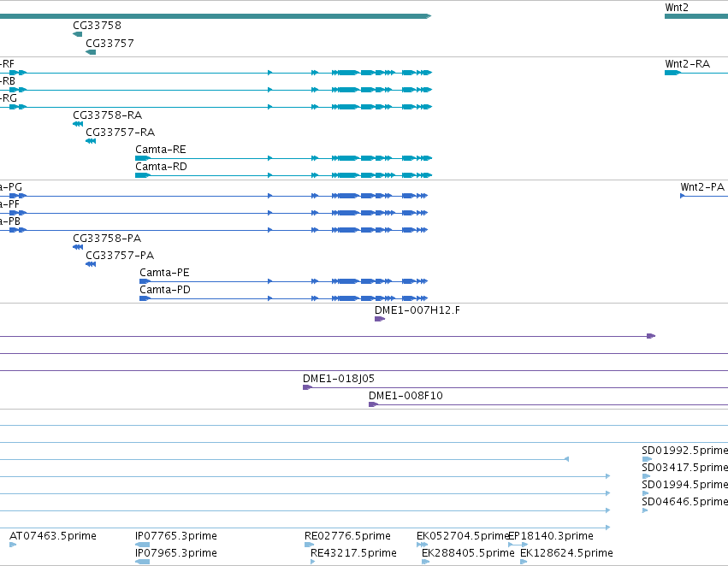The height and width of the screenshot is (566, 728).
Task: Click the DME1-007H12.F feature label
Action: [417, 310]
